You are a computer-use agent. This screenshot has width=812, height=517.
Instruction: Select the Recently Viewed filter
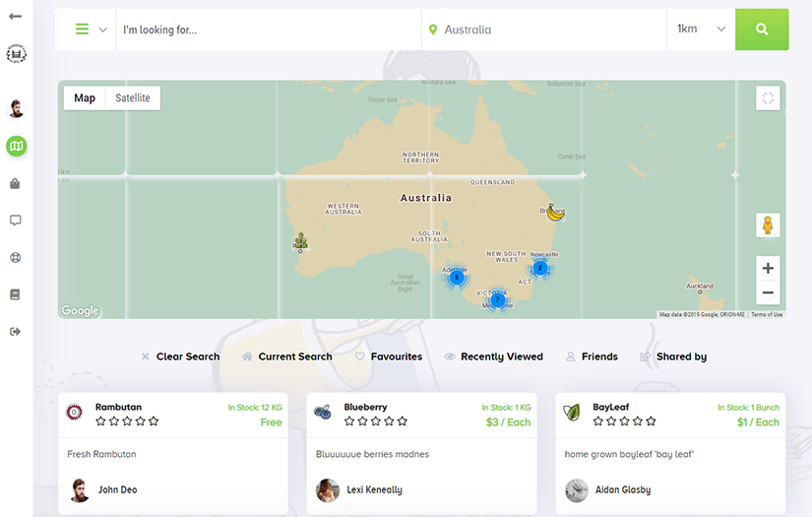point(494,356)
